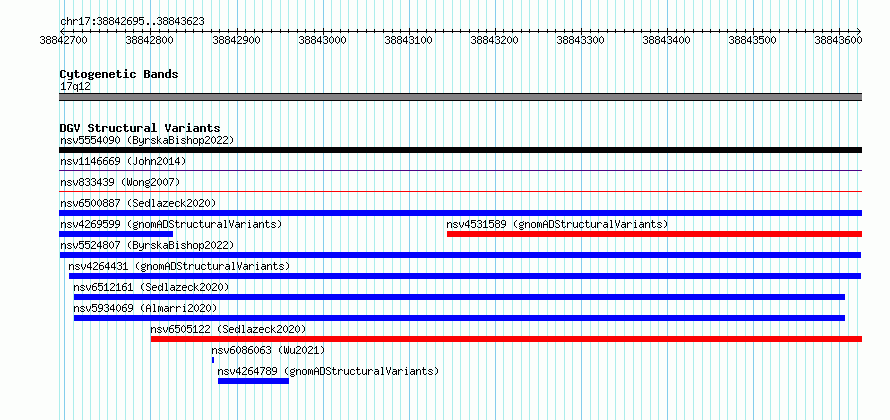Viewport: 890px width, 420px height.
Task: Click the red nsv4531589 variant bar
Action: point(654,234)
